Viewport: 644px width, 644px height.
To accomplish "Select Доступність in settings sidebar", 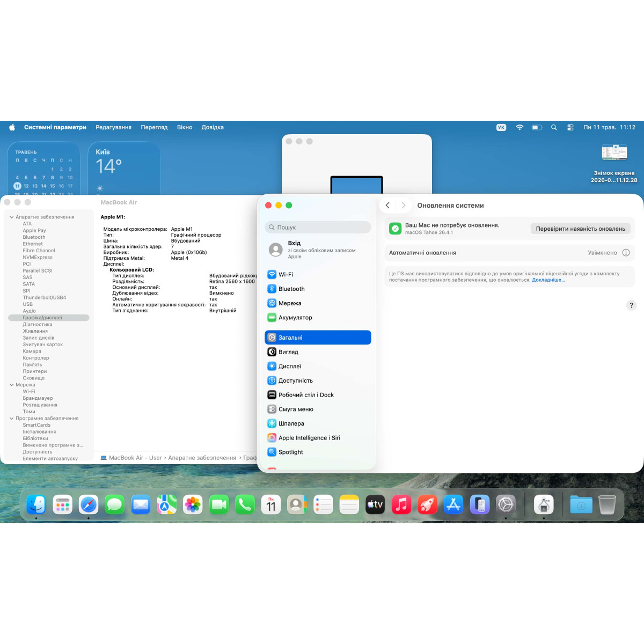I will 318,380.
